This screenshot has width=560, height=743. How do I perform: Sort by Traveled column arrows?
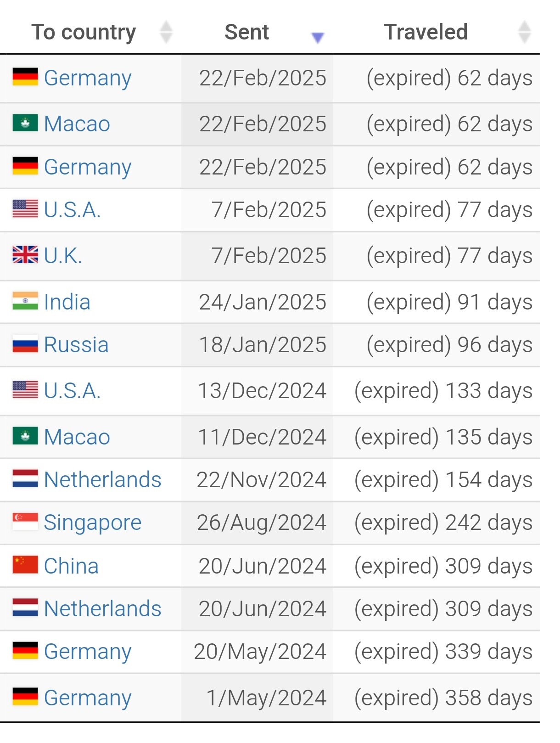524,32
